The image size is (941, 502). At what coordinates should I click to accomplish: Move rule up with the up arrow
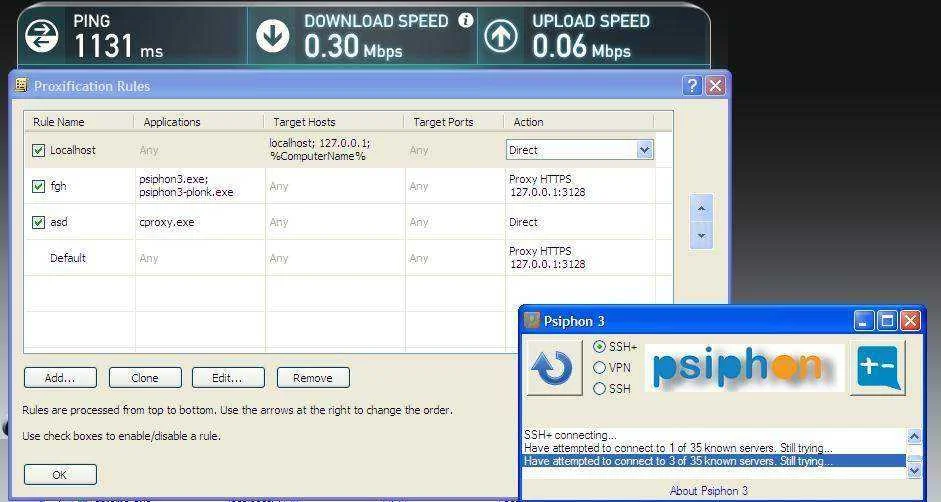(701, 208)
